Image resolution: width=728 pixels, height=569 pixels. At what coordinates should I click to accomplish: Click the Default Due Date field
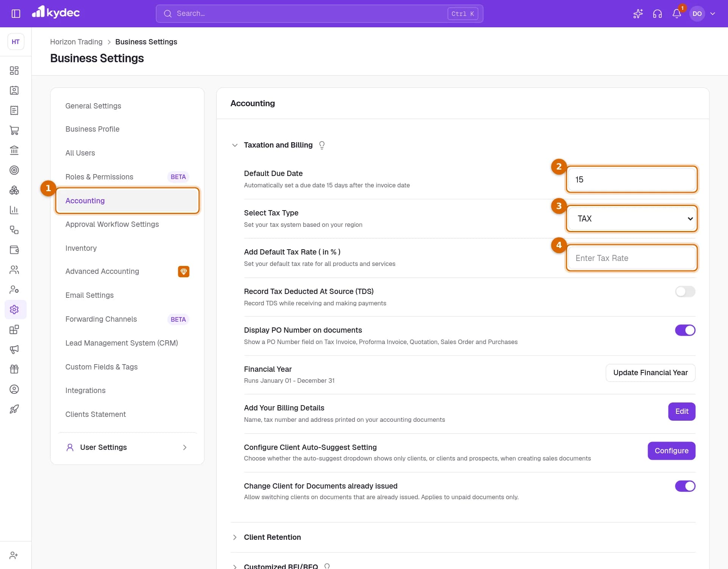tap(632, 179)
